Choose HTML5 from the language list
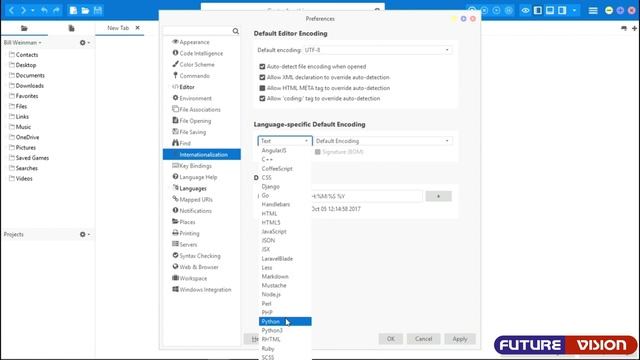 (285, 222)
